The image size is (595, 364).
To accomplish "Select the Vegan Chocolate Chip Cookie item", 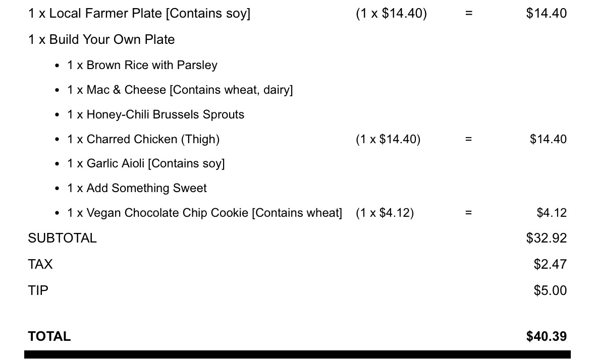I will click(205, 213).
